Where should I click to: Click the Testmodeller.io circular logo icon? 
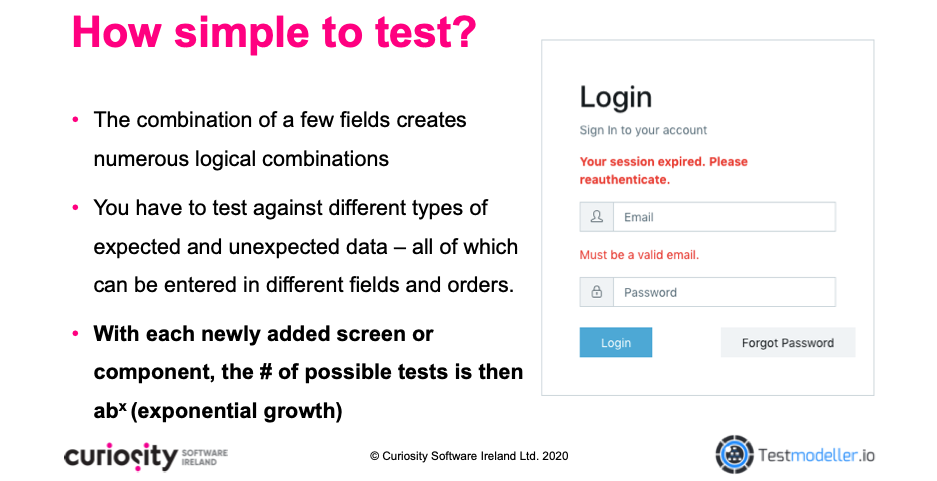734,455
